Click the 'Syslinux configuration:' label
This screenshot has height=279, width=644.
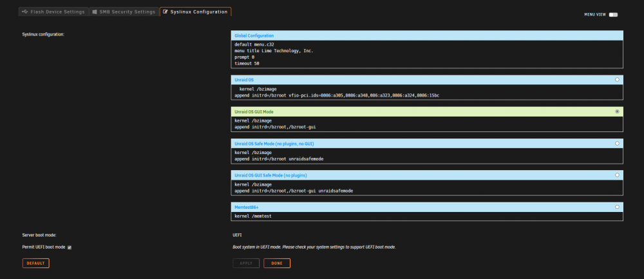pyautogui.click(x=43, y=35)
